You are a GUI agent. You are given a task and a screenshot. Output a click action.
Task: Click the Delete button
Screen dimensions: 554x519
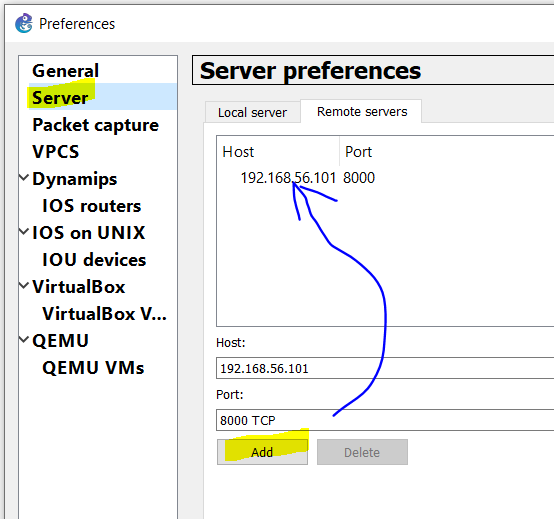362,452
